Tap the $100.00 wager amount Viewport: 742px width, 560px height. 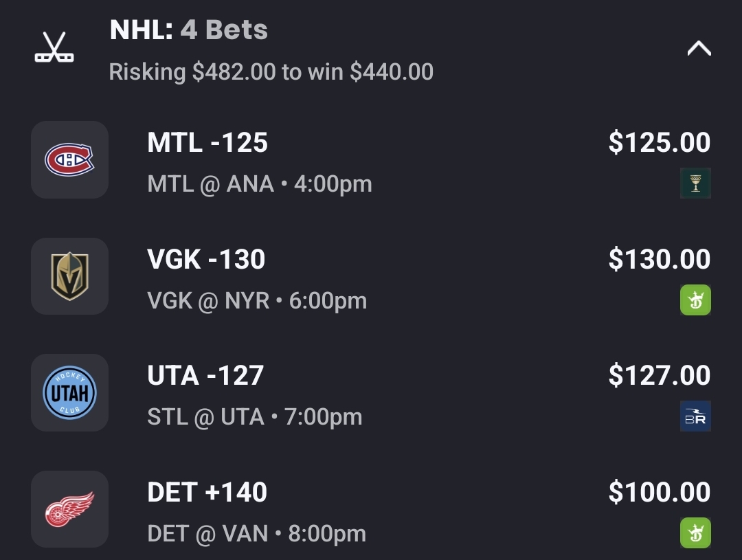(659, 493)
